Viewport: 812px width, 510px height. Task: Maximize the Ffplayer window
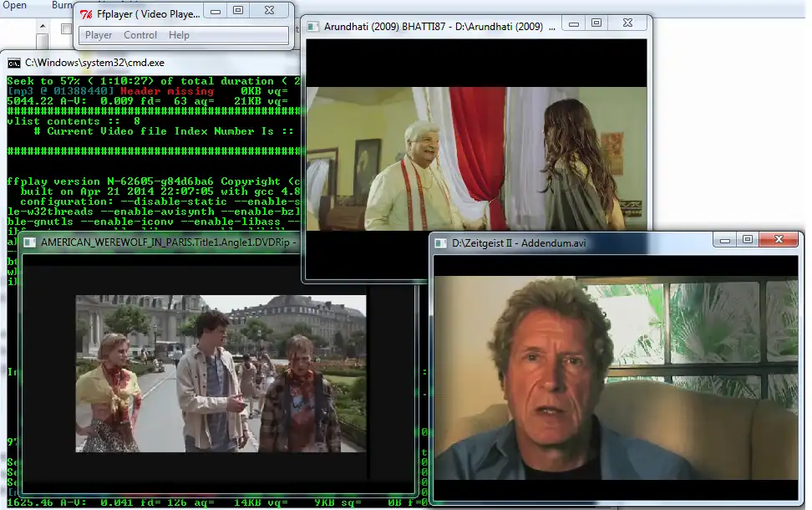pyautogui.click(x=238, y=10)
